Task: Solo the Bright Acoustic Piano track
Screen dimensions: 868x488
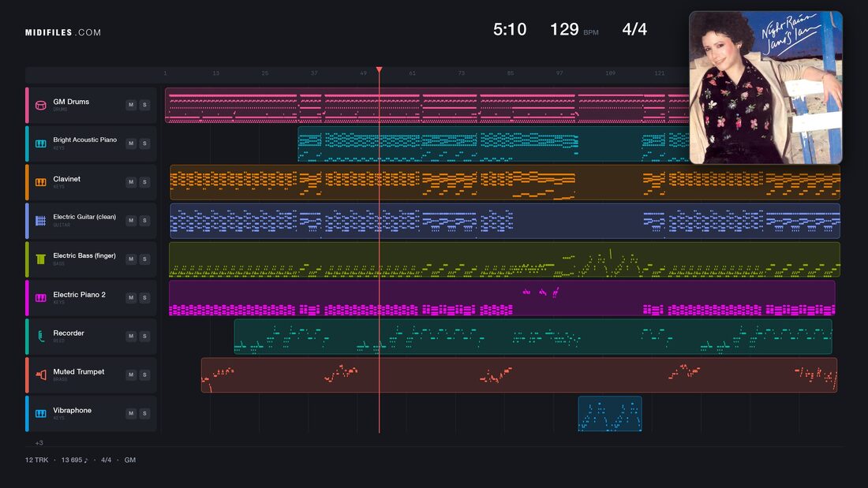Action: [144, 143]
